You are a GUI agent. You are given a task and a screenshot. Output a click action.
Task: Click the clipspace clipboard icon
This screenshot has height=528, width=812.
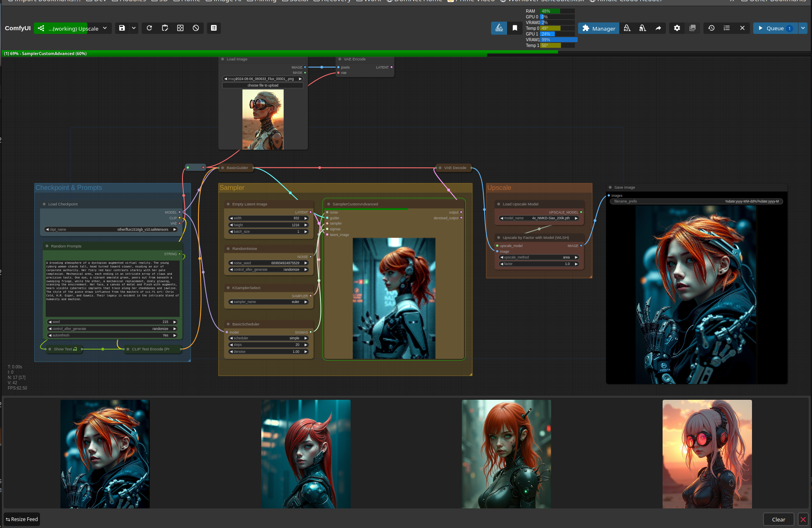tap(165, 28)
